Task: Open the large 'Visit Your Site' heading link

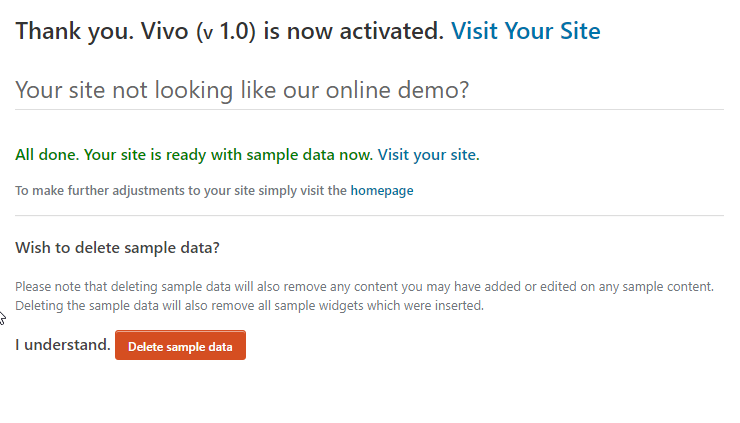Action: click(525, 31)
